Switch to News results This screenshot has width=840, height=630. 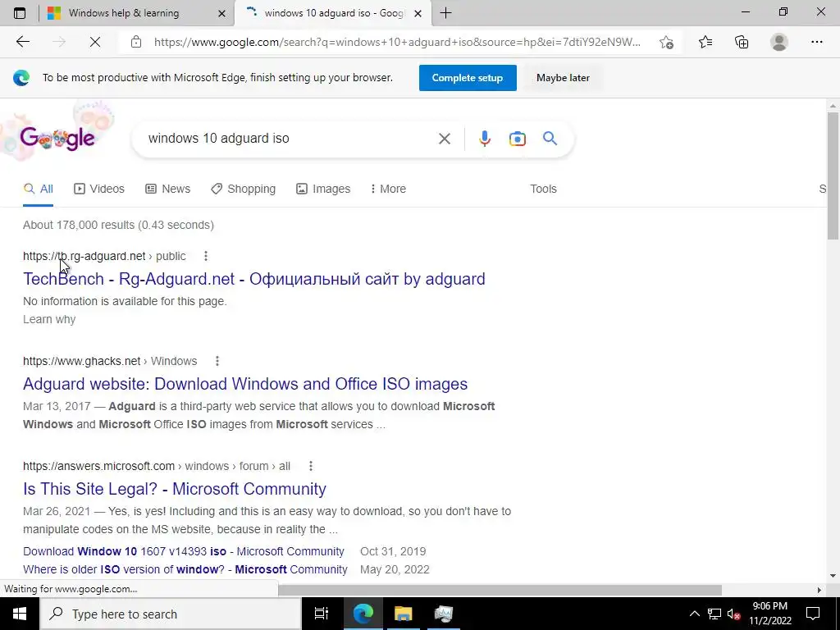(167, 189)
